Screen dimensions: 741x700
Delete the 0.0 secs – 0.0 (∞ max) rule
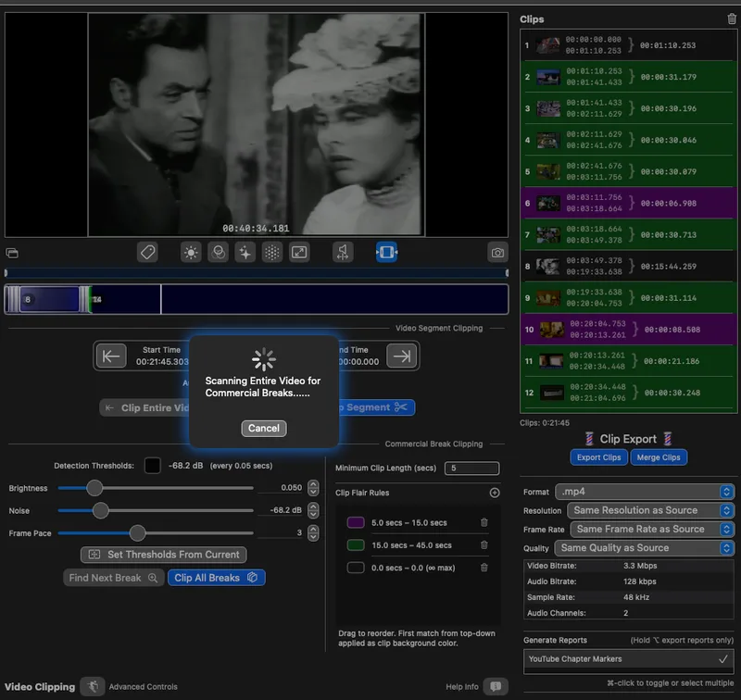point(484,568)
